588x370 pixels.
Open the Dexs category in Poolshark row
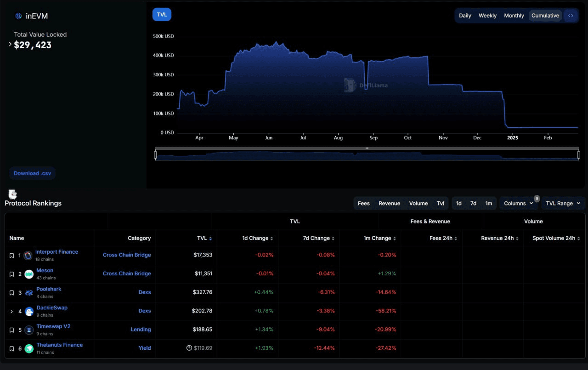(x=145, y=292)
